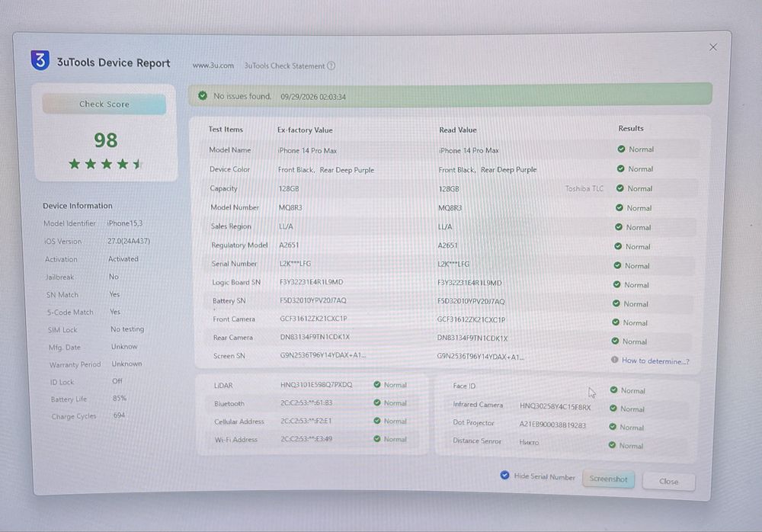
Task: Click the score value 98
Action: pos(105,140)
